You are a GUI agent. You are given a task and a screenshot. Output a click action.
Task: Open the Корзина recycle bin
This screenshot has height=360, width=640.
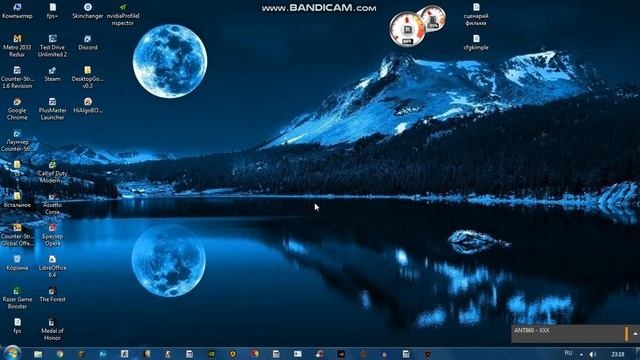pos(17,263)
